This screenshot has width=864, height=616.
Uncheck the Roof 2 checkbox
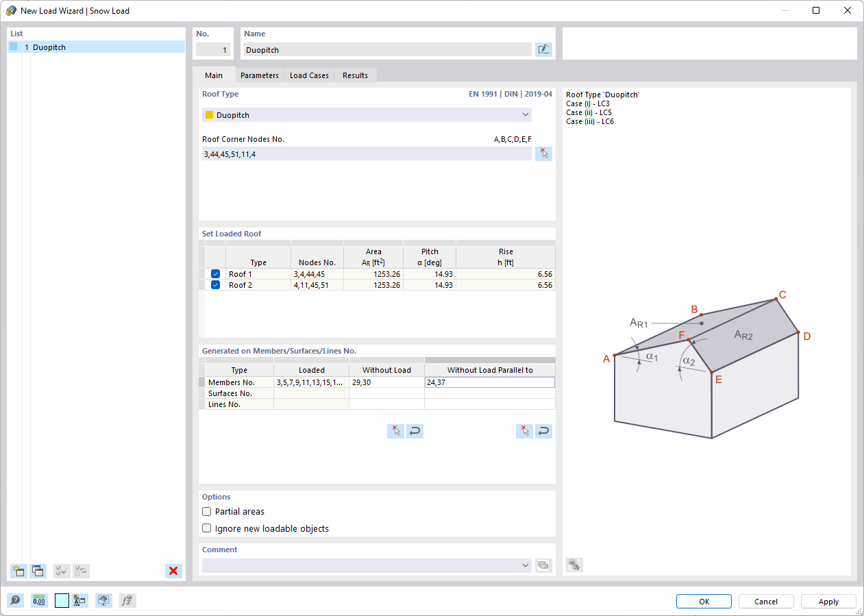click(215, 285)
